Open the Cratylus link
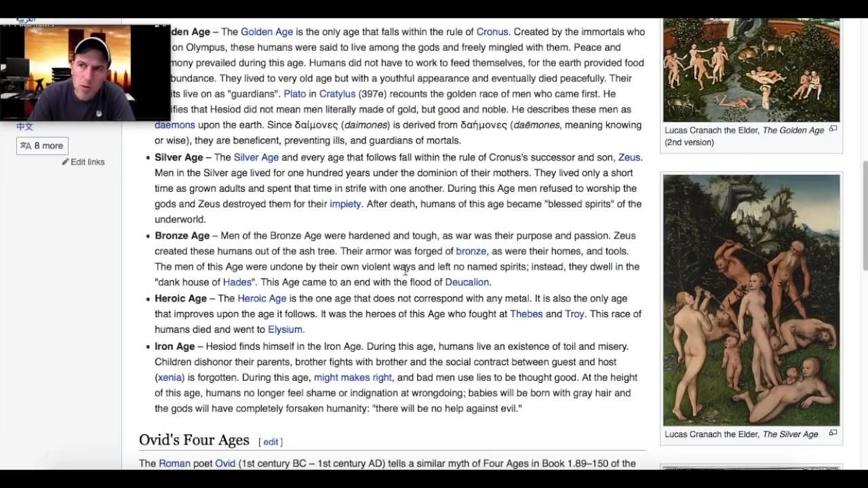The height and width of the screenshot is (488, 868). (x=337, y=94)
